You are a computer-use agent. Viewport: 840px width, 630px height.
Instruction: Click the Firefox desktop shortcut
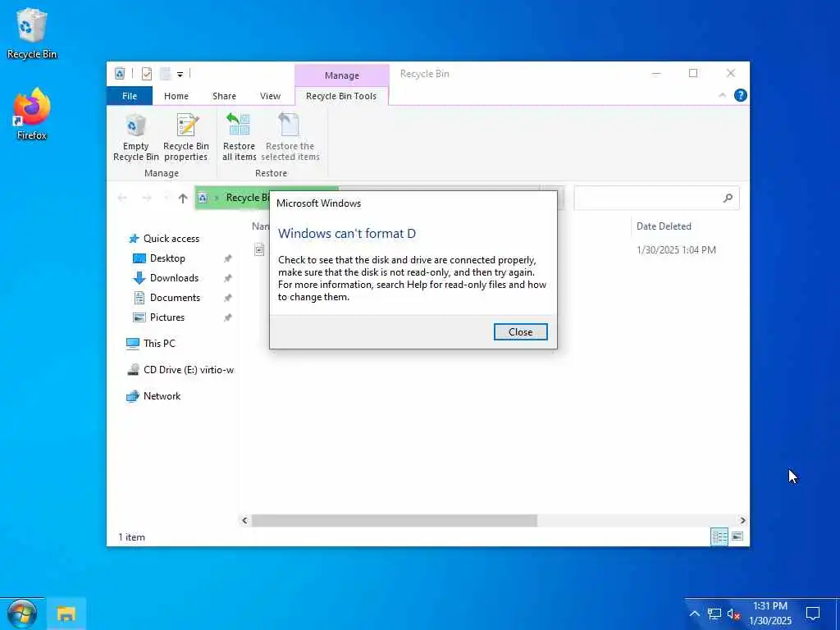point(32,114)
